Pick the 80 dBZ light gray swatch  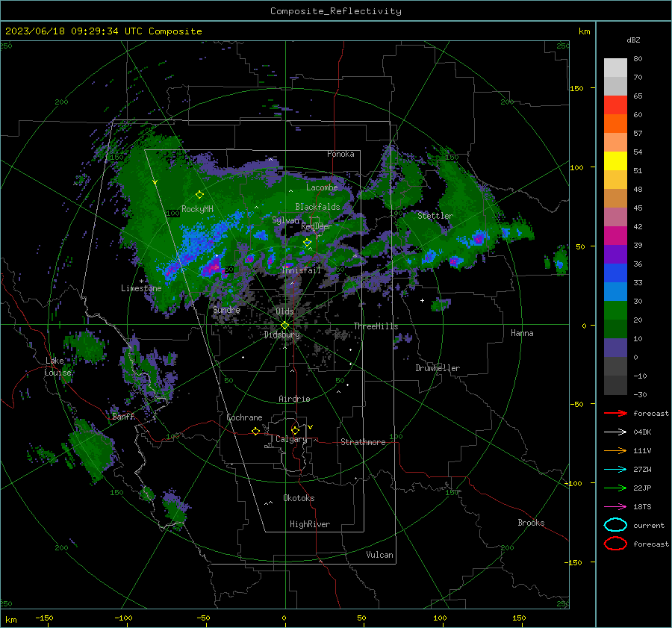click(x=615, y=67)
